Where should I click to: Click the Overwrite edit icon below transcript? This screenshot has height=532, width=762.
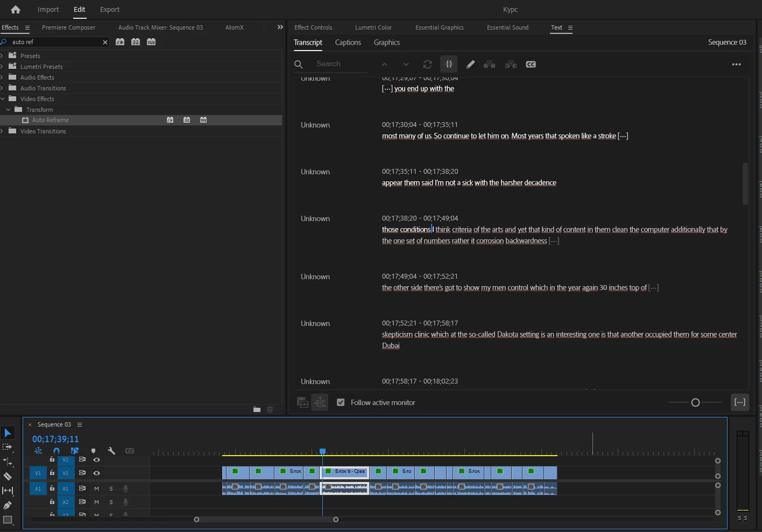pyautogui.click(x=320, y=402)
